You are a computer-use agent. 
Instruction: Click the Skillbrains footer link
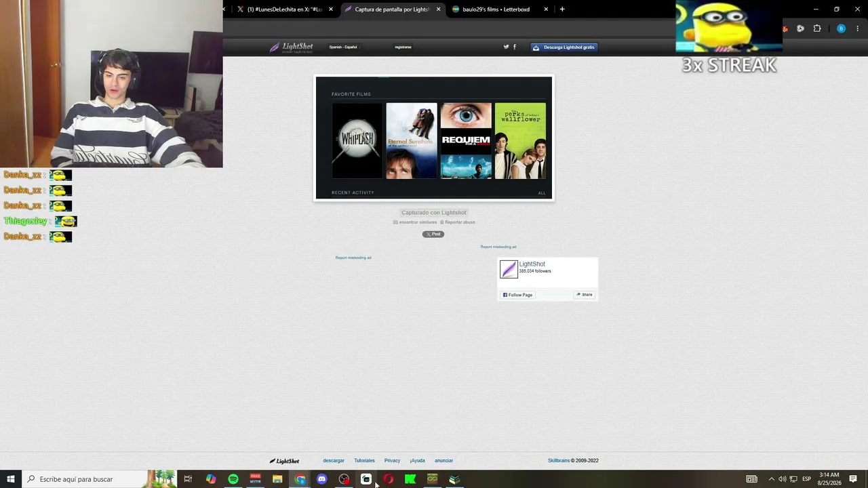(559, 461)
